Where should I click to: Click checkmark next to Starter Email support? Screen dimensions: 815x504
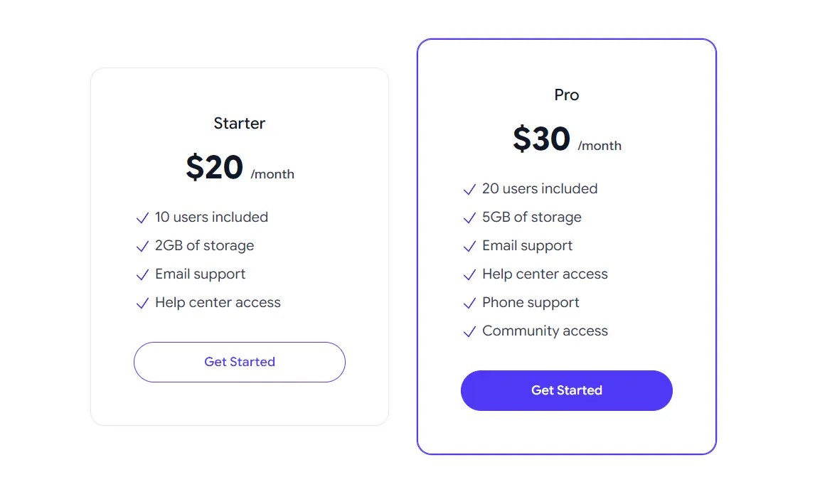[x=142, y=275]
